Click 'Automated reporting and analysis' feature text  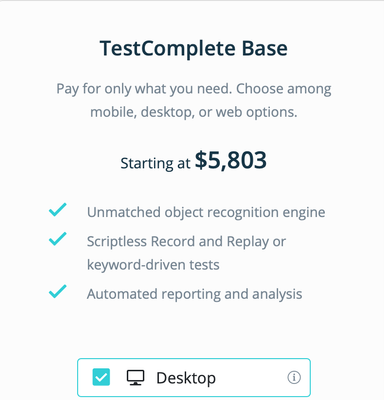coord(195,294)
